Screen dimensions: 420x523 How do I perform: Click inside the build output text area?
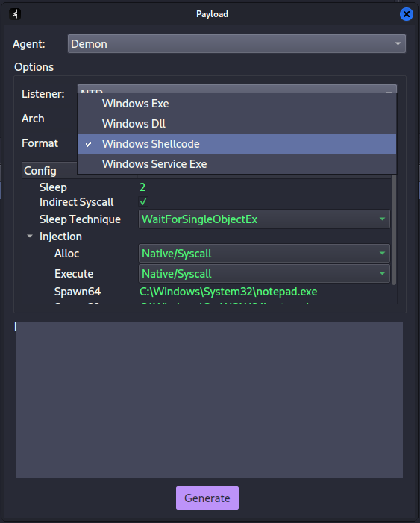pyautogui.click(x=210, y=400)
